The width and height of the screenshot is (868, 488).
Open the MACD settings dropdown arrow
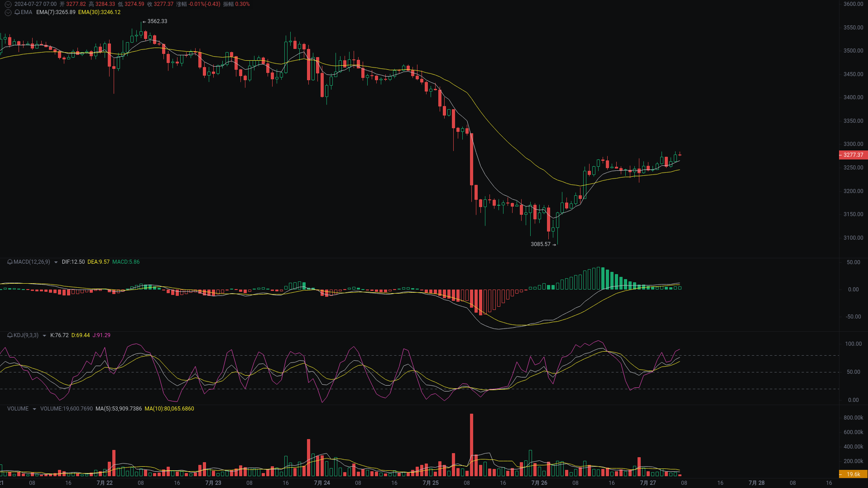[x=55, y=262]
